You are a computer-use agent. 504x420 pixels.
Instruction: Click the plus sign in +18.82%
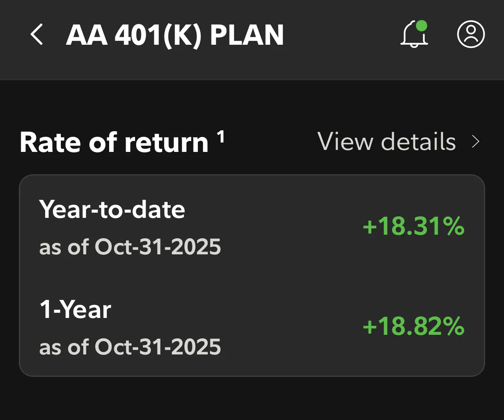tap(370, 327)
